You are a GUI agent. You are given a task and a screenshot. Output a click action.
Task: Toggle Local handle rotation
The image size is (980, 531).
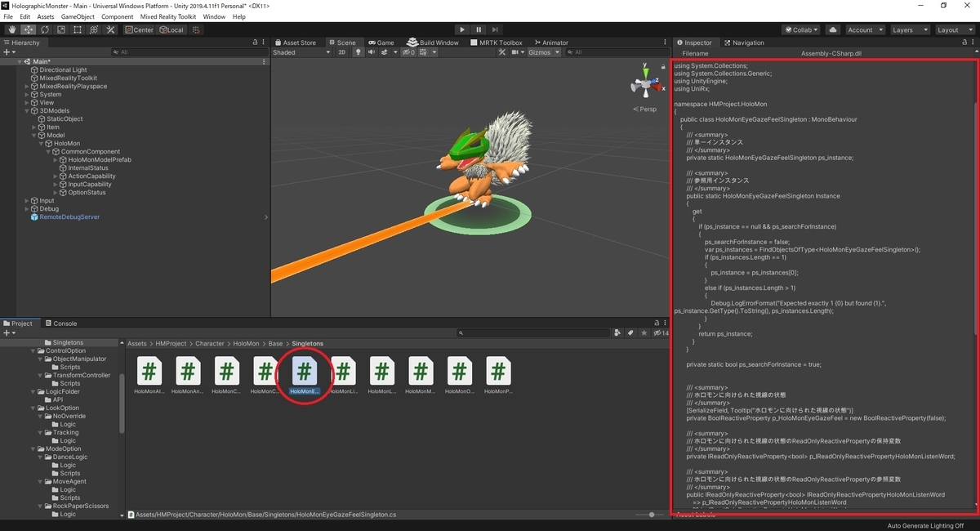[x=171, y=29]
